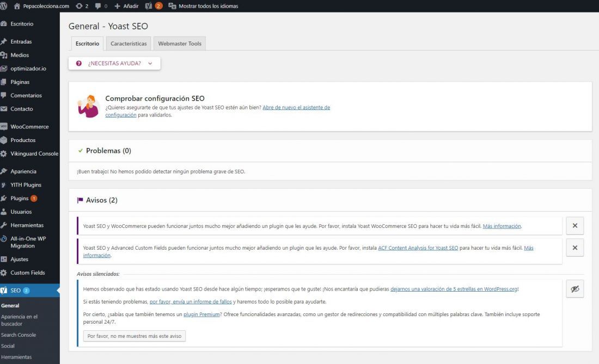This screenshot has width=599, height=364.
Task: Switch to Webmaster Tools tab
Action: 180,44
